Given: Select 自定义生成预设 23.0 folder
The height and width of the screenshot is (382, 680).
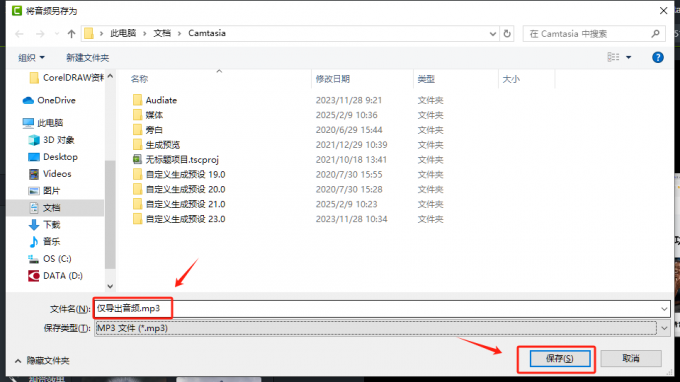Looking at the screenshot, I should (x=179, y=219).
